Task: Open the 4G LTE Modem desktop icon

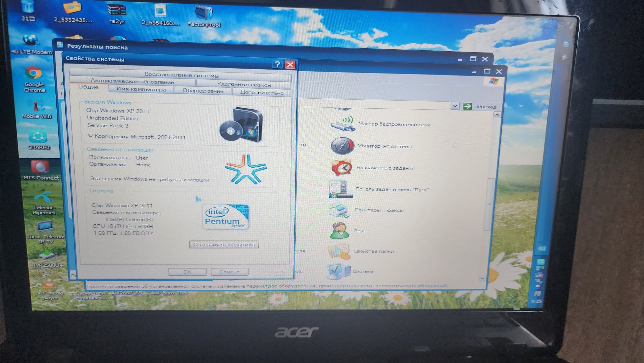Action: (31, 44)
